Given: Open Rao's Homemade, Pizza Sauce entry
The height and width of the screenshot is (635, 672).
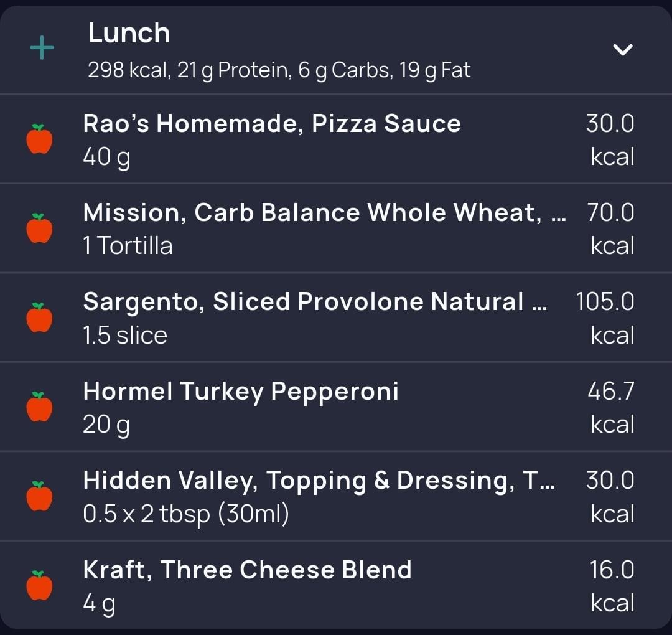Looking at the screenshot, I should [336, 139].
